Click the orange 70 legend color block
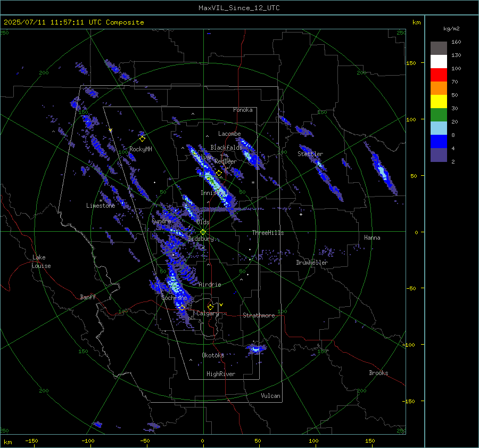The height and width of the screenshot is (448, 479). [x=439, y=88]
